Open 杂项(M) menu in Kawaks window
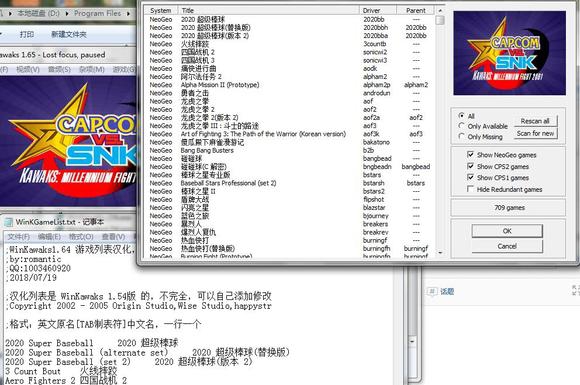580x385 pixels. click(91, 70)
